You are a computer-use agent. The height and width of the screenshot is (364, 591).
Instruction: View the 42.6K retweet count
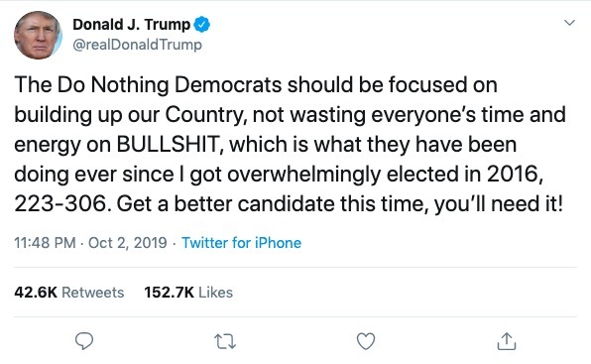36,293
